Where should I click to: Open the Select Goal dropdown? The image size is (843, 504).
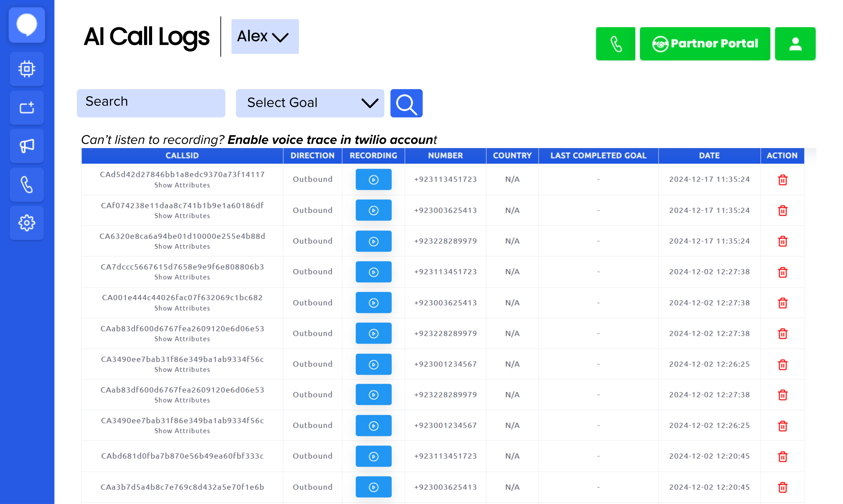pos(310,103)
